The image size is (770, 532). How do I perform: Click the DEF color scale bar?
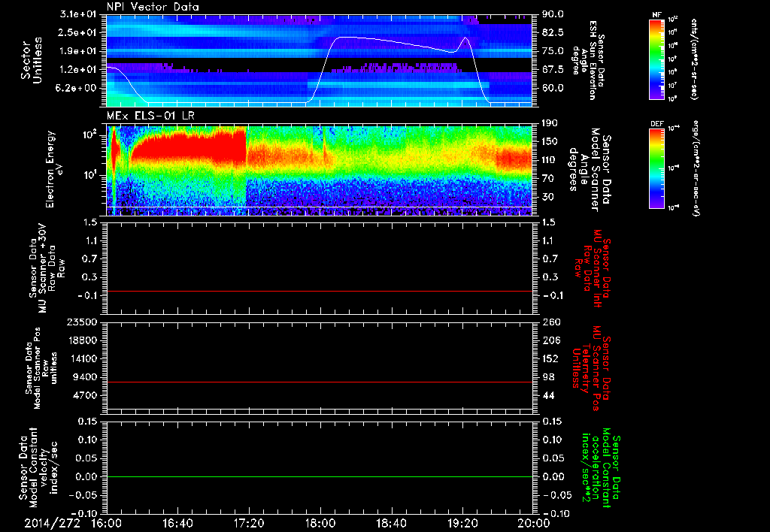(x=657, y=168)
